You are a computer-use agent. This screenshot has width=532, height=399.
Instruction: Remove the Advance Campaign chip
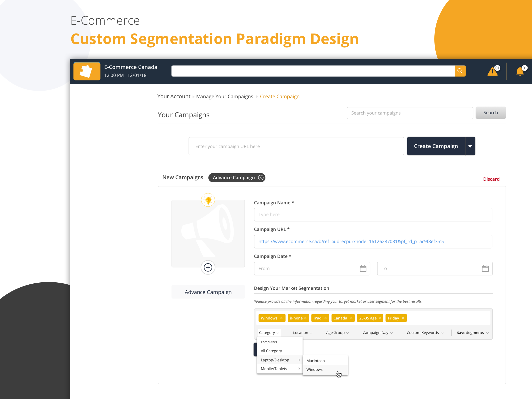point(261,178)
